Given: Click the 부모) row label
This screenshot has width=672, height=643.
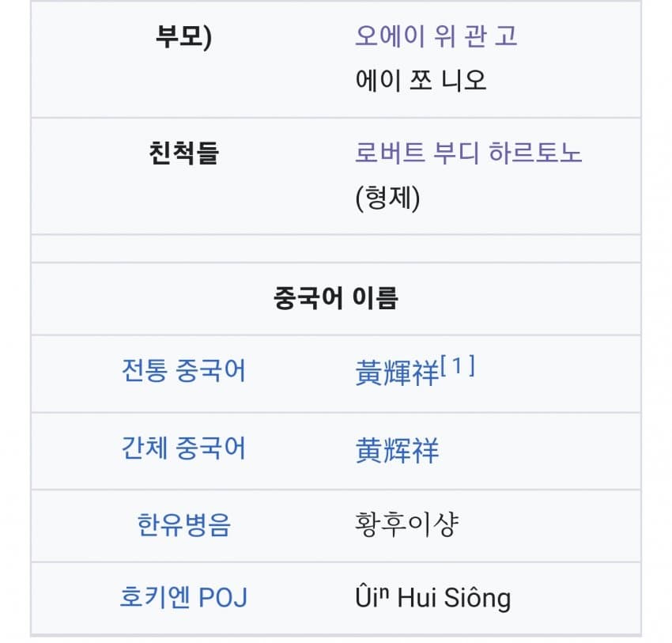Looking at the screenshot, I should coord(183,37).
